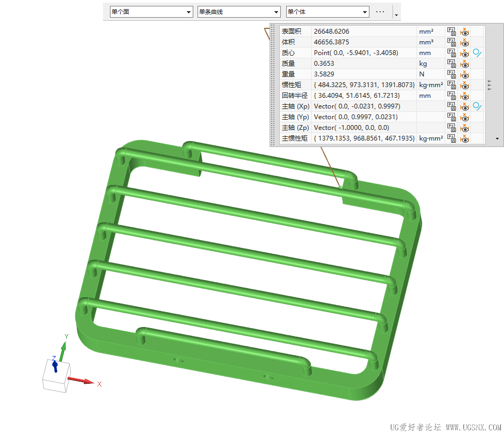Toggle display eye icon for 主轴 (Xp) row
This screenshot has width=504, height=434.
click(464, 106)
